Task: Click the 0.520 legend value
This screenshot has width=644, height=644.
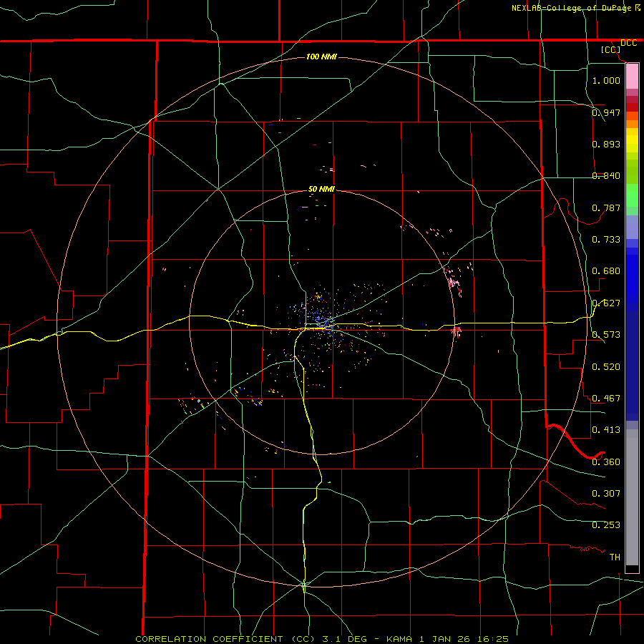Action: pos(606,367)
